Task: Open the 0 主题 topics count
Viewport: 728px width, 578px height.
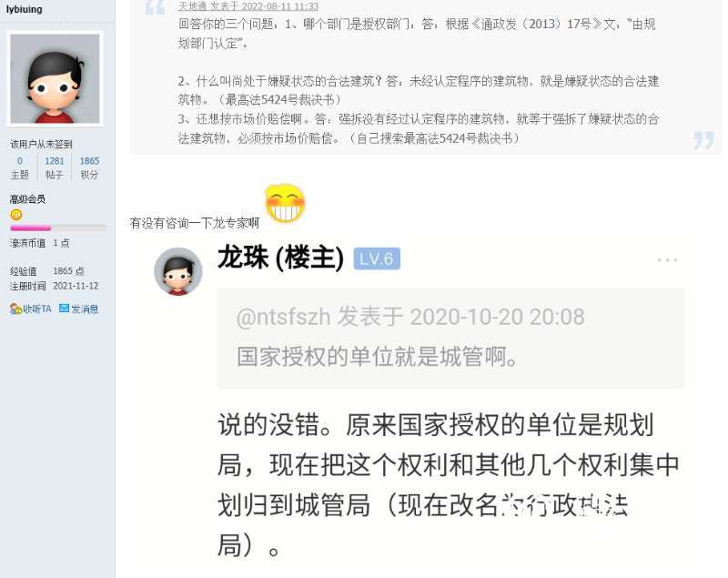Action: [19, 167]
